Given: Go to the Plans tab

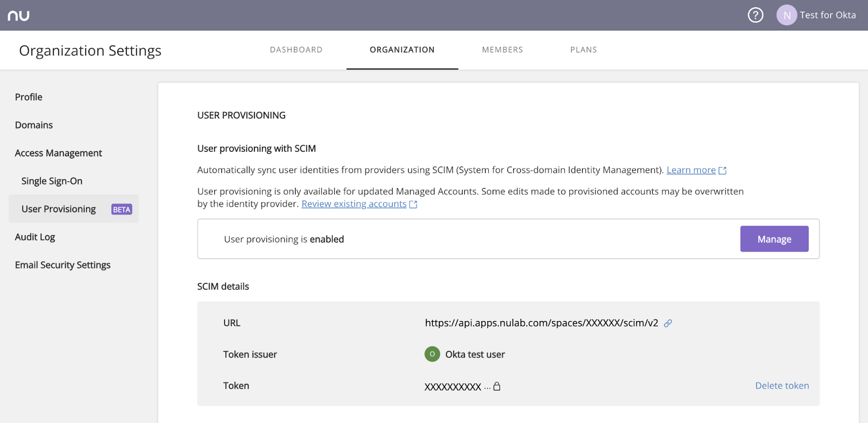Looking at the screenshot, I should click(583, 50).
